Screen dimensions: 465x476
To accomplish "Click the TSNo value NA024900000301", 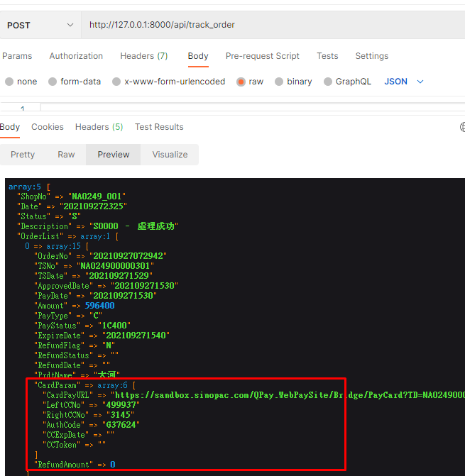I will [x=115, y=266].
